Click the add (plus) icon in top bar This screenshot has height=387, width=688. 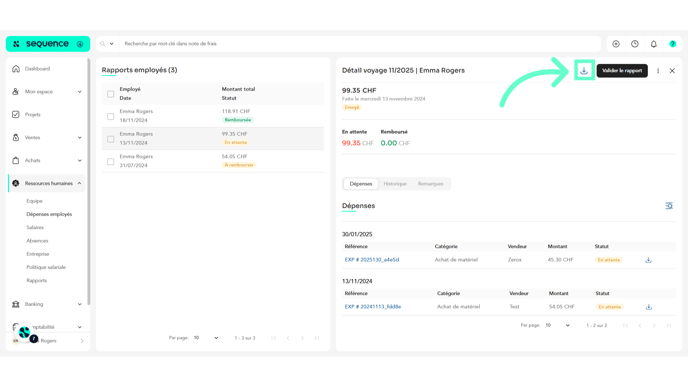point(616,44)
